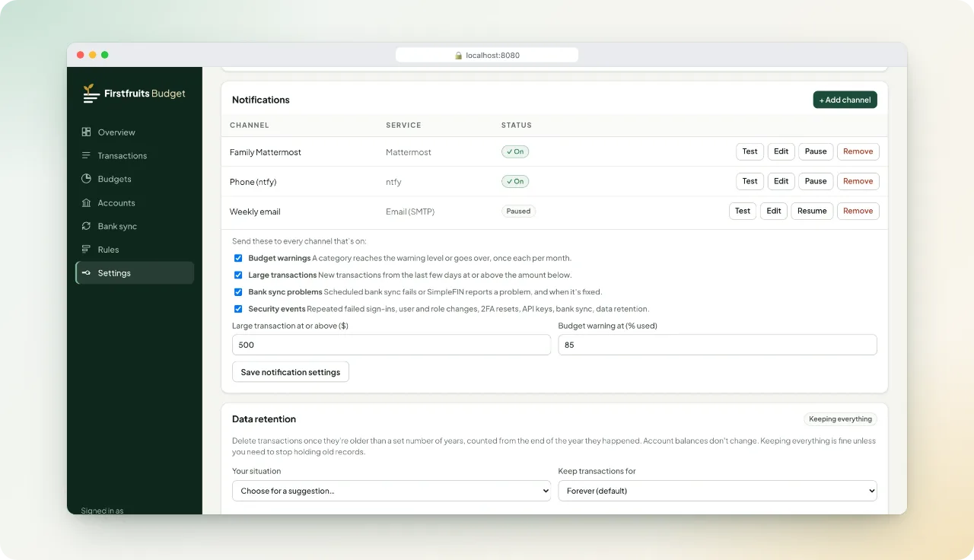Go to Transactions in sidebar
Screen dimensions: 974x560
click(x=135, y=156)
